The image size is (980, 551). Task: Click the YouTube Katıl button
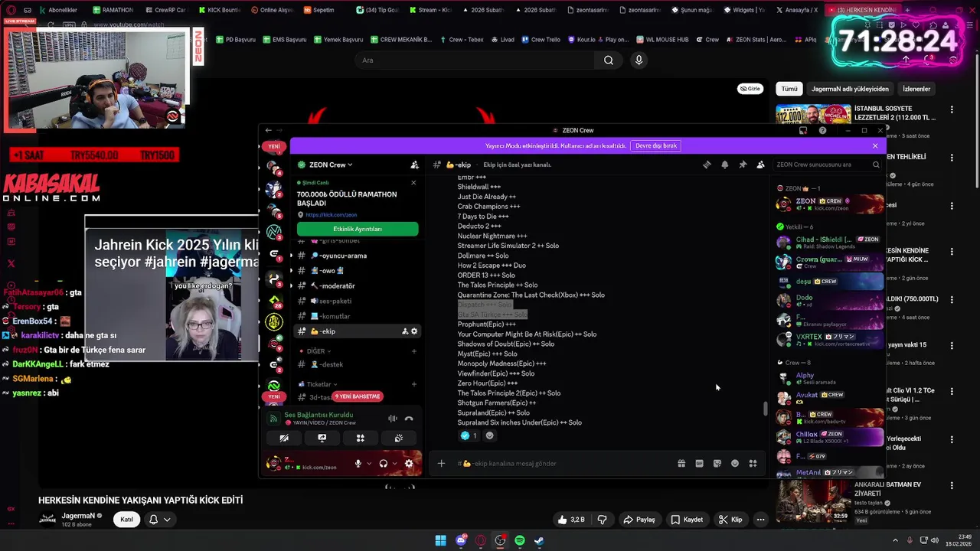tap(126, 520)
